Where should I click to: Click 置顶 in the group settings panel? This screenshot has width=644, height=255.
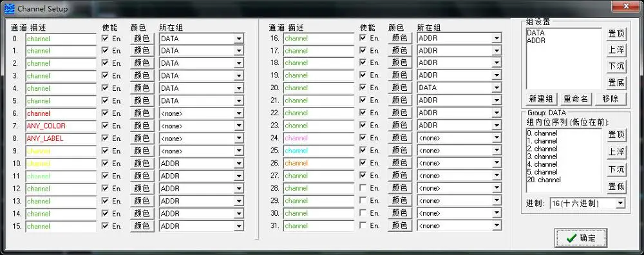(x=616, y=33)
